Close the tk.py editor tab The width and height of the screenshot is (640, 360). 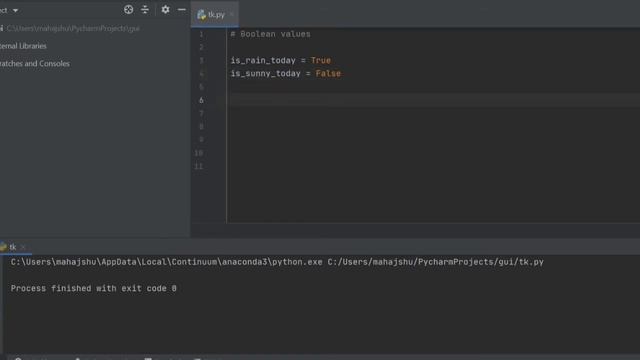click(x=232, y=15)
